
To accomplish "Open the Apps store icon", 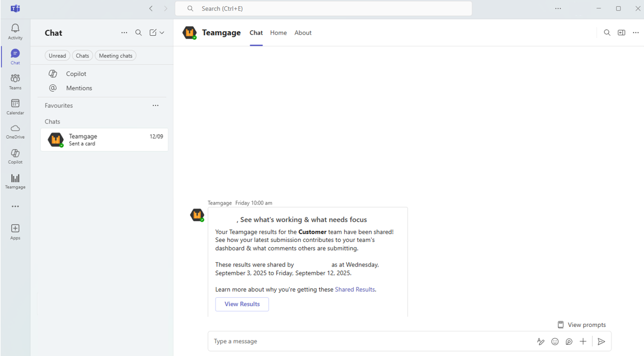I will coord(15,231).
